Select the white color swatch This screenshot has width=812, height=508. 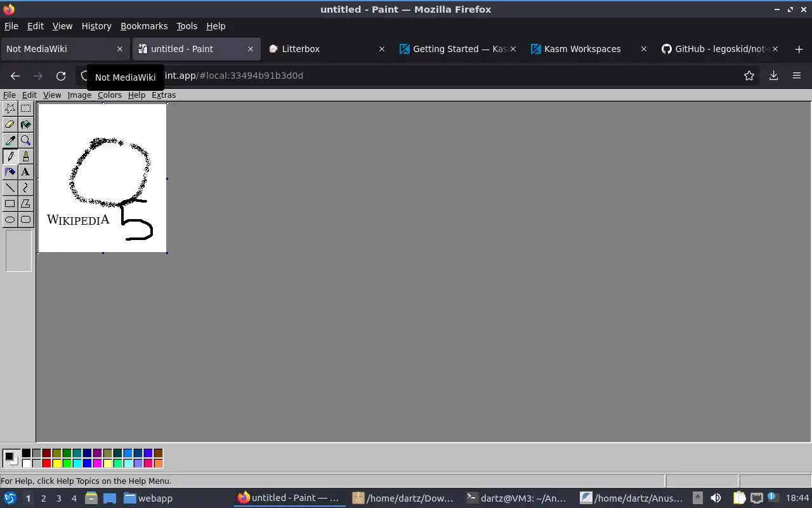point(26,464)
